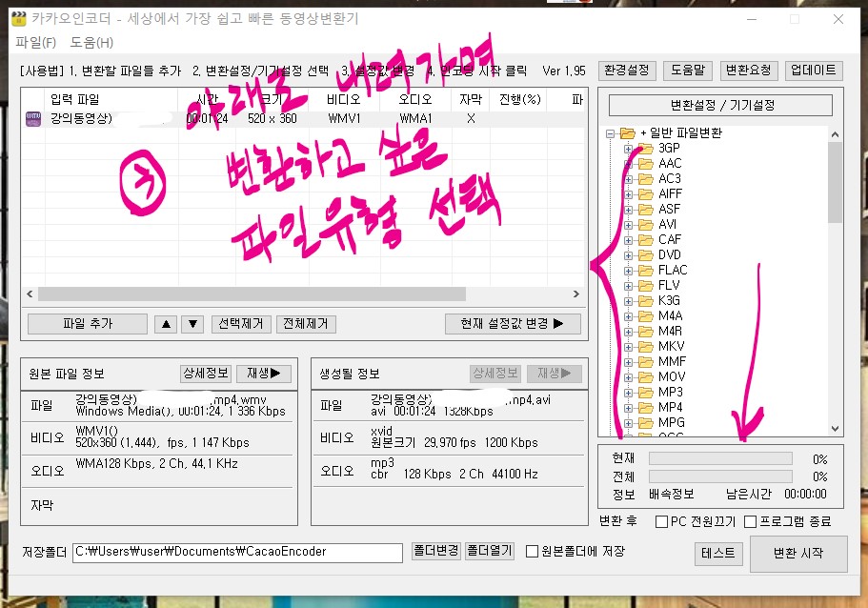The image size is (868, 608).
Task: Select the MP4 folder icon
Action: [645, 408]
